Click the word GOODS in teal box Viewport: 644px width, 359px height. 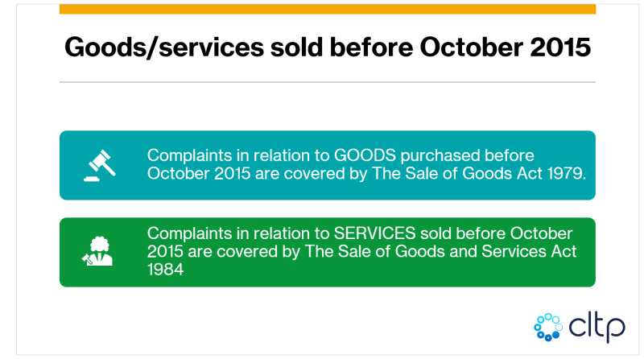coord(365,155)
